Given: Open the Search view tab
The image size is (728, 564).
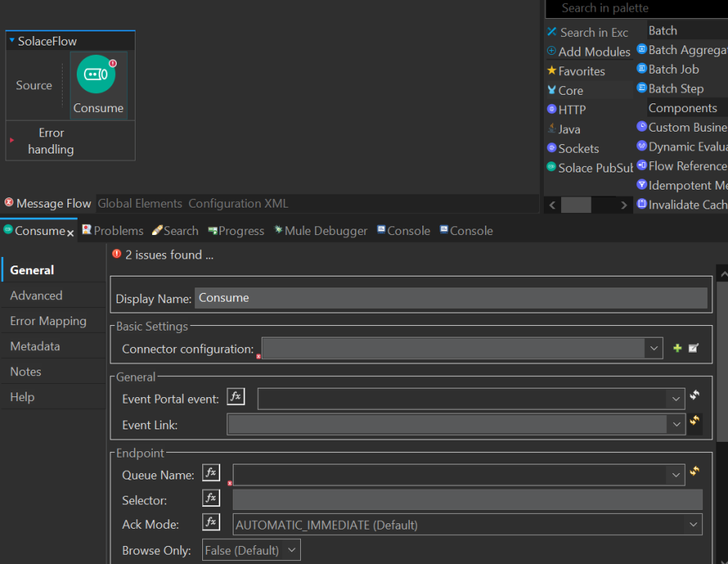Looking at the screenshot, I should click(176, 231).
